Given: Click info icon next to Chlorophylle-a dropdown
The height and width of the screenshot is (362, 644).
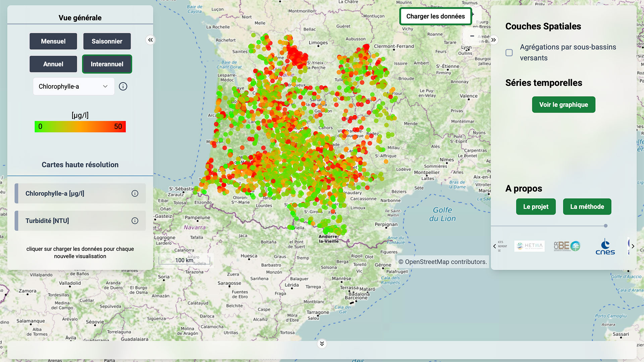Looking at the screenshot, I should pos(123,86).
